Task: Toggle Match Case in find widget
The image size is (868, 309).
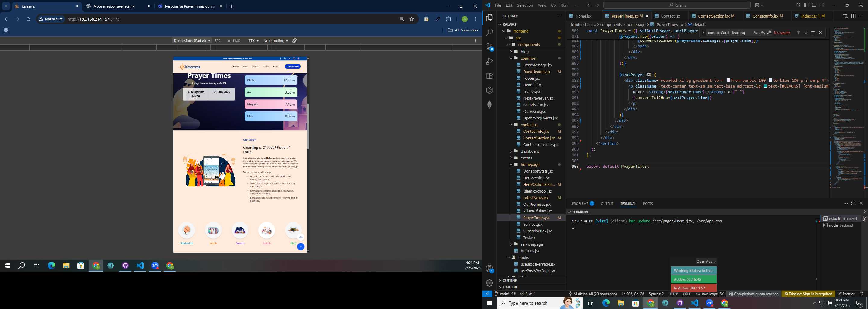Action: 756,33
